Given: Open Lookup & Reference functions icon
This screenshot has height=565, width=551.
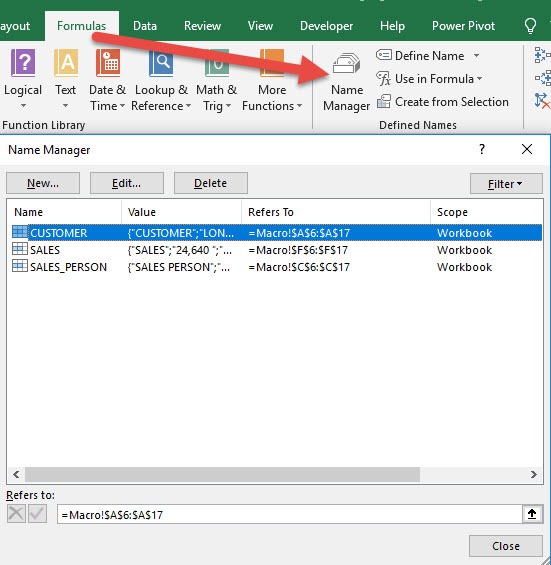Looking at the screenshot, I should coord(161,63).
